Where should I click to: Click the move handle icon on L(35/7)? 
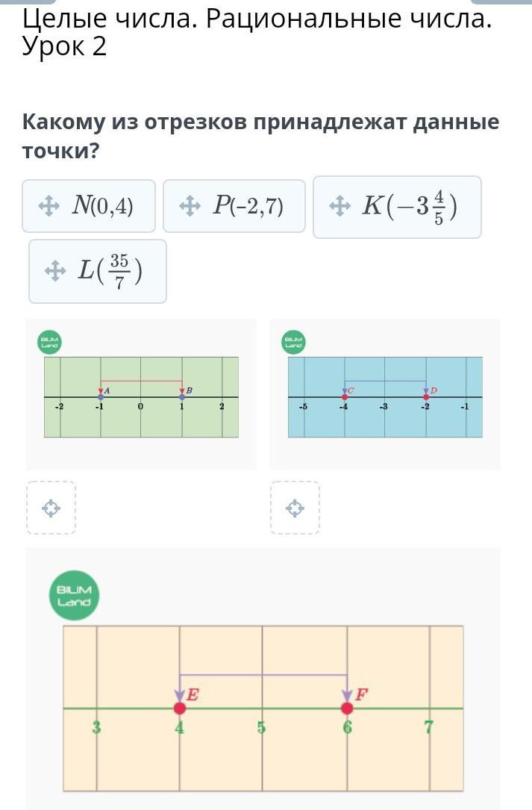tap(55, 271)
